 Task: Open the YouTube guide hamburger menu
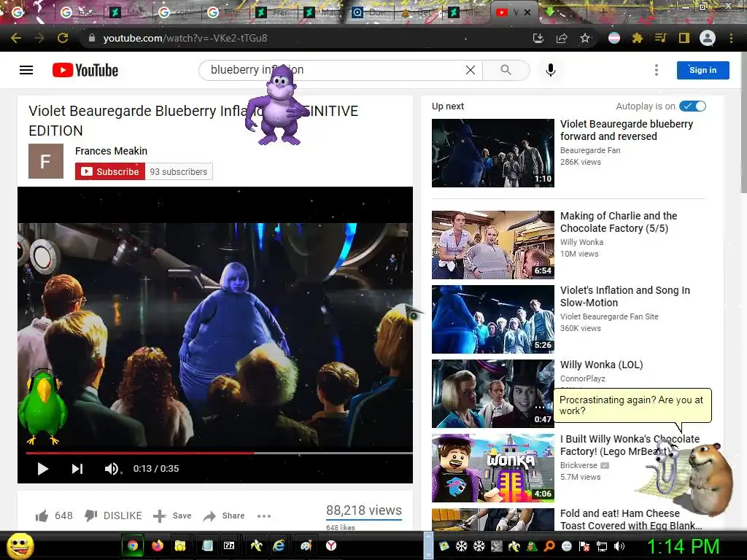tap(26, 70)
